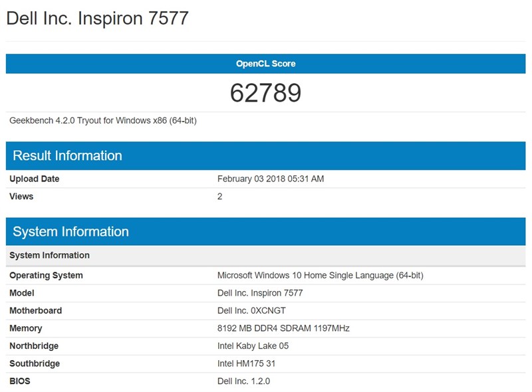Click the Geekbench 4.2.0 Tryout text
The image size is (532, 392).
pyautogui.click(x=103, y=120)
